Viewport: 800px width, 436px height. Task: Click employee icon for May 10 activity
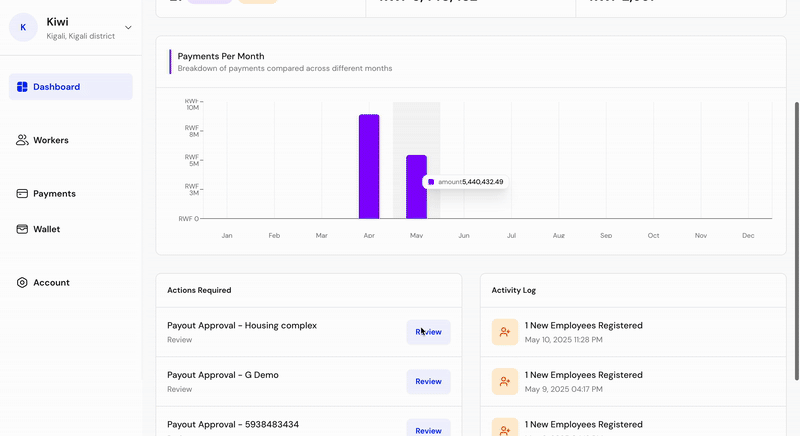[505, 332]
